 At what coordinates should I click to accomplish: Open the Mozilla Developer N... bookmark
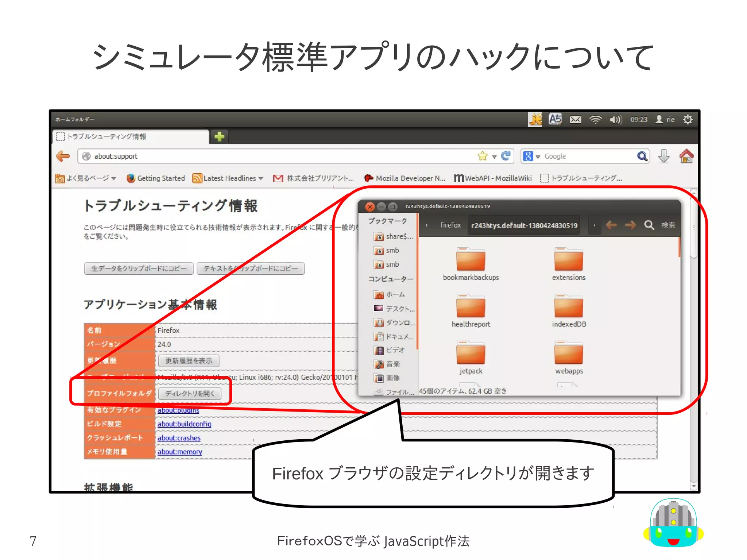(405, 178)
